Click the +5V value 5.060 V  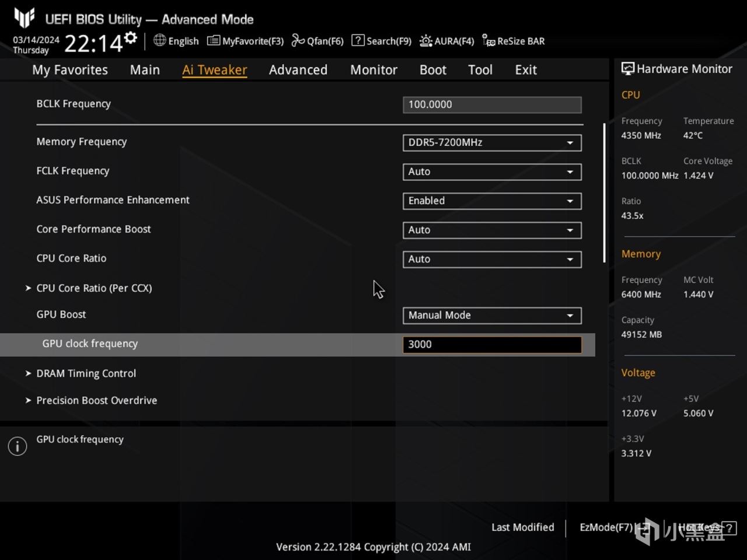699,414
